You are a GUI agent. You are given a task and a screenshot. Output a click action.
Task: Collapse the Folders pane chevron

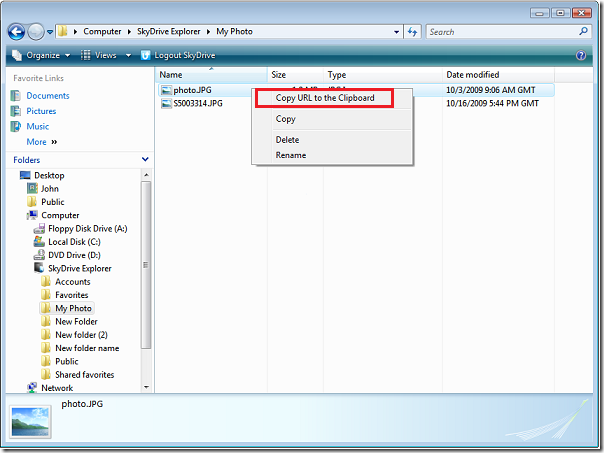click(x=145, y=159)
